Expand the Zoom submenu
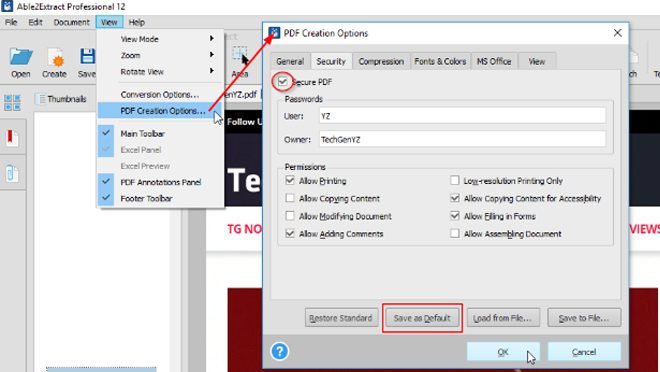The width and height of the screenshot is (660, 372). point(161,55)
